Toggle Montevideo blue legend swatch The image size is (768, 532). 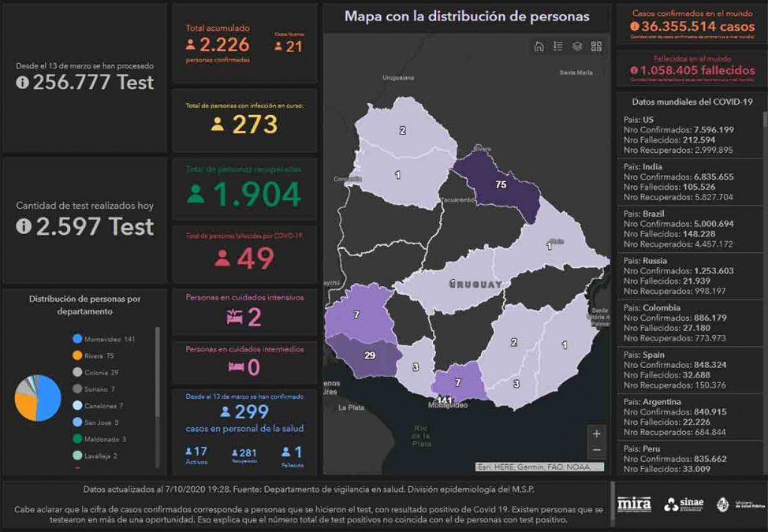pyautogui.click(x=77, y=339)
